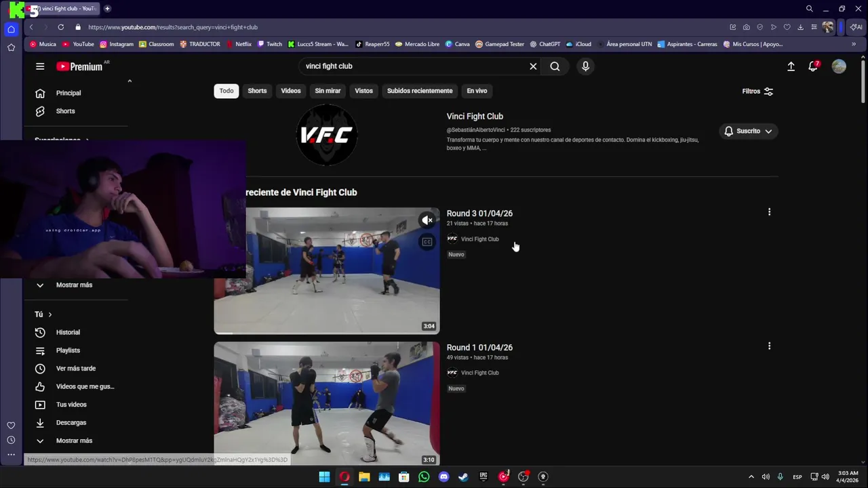Show hidden tray icons chevron
Viewport: 868px width, 488px height.
point(751,476)
